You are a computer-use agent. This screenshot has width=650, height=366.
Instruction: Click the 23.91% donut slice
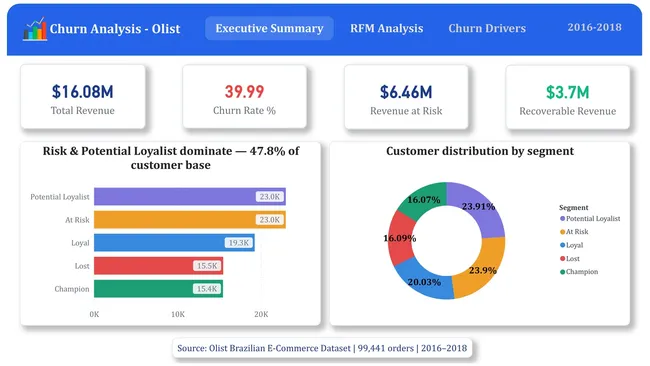click(x=479, y=206)
